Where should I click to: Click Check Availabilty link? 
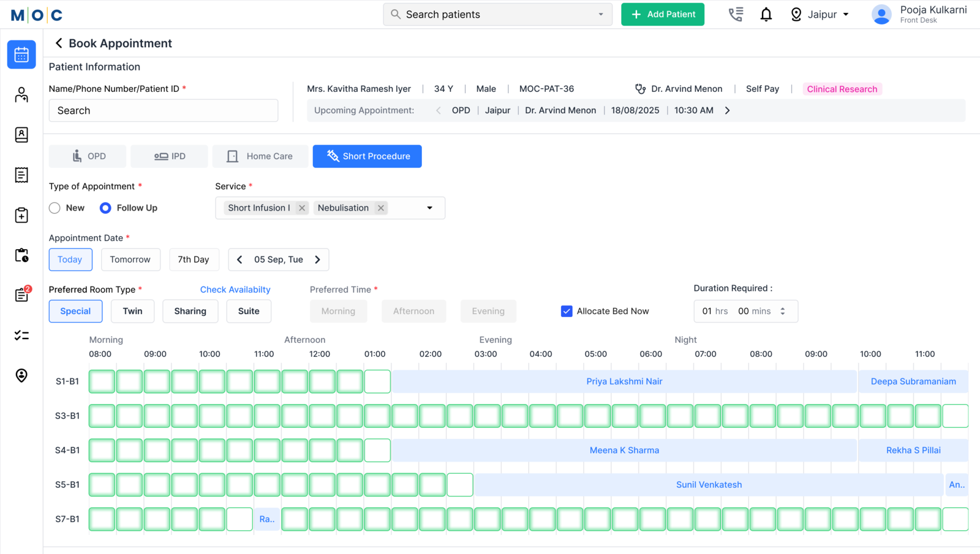pos(235,290)
